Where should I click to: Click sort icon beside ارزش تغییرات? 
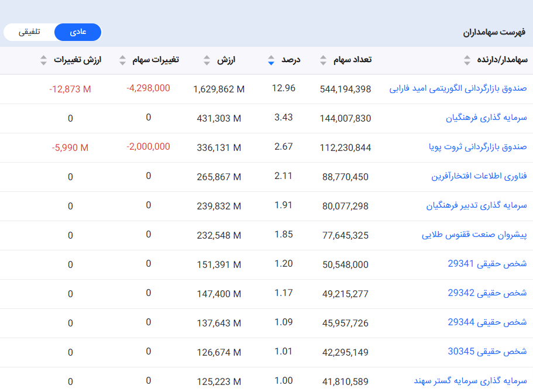click(43, 60)
